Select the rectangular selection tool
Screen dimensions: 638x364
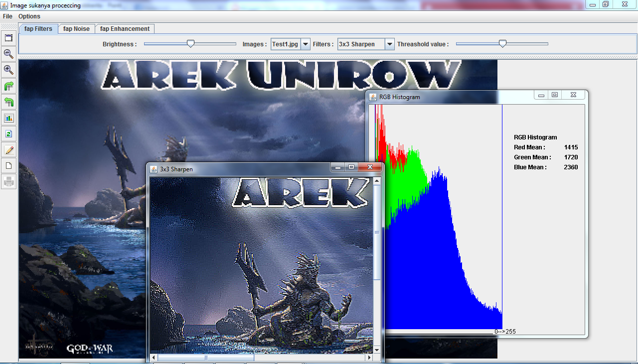click(x=8, y=38)
